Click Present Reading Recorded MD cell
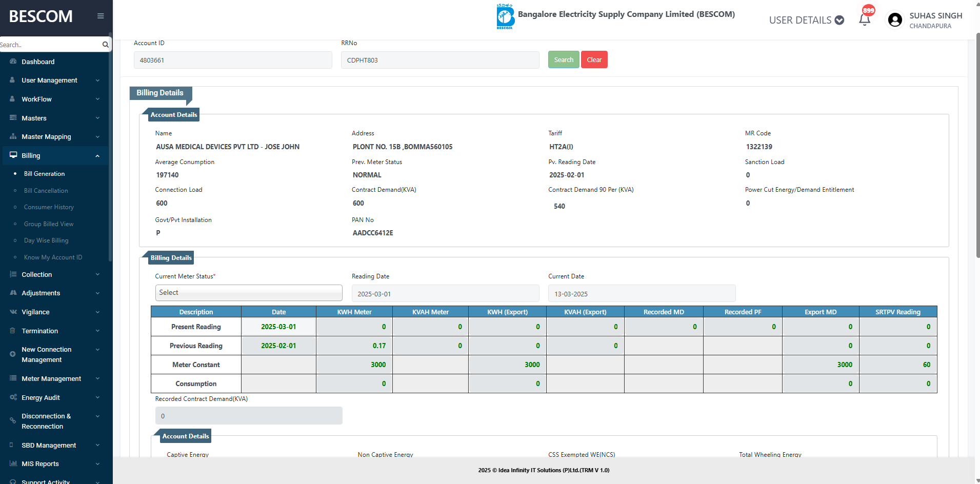980x484 pixels. click(664, 327)
